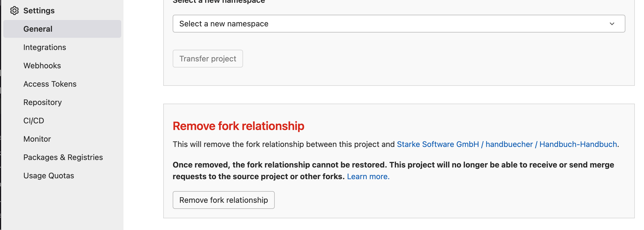This screenshot has width=644, height=230.
Task: Navigate to Webhooks settings
Action: 42,66
